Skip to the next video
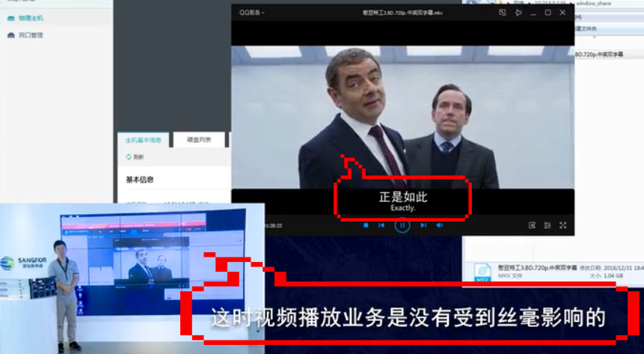The image size is (644, 354). pos(423,225)
